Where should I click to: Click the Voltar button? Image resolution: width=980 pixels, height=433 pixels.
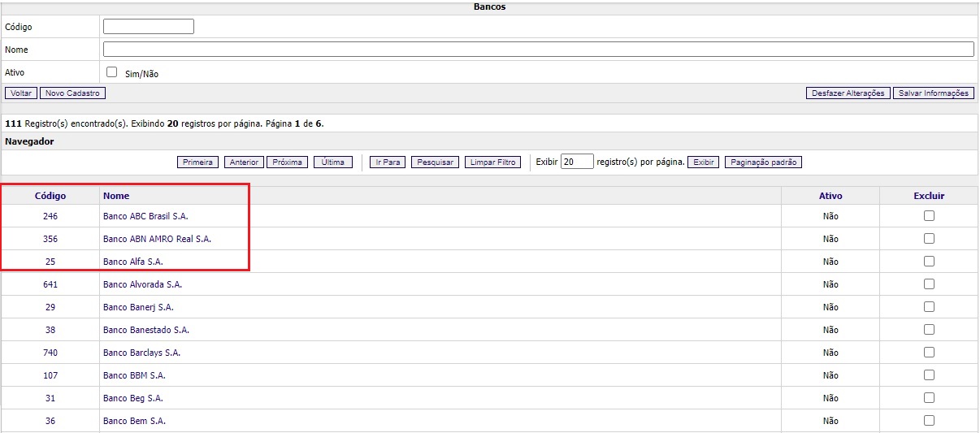[x=21, y=93]
